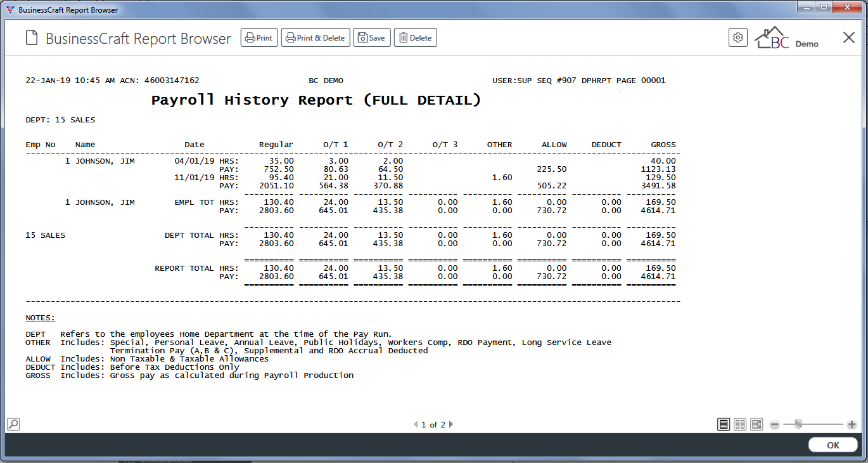This screenshot has width=868, height=463.
Task: Select the regular hours value '95.40'
Action: tap(281, 178)
